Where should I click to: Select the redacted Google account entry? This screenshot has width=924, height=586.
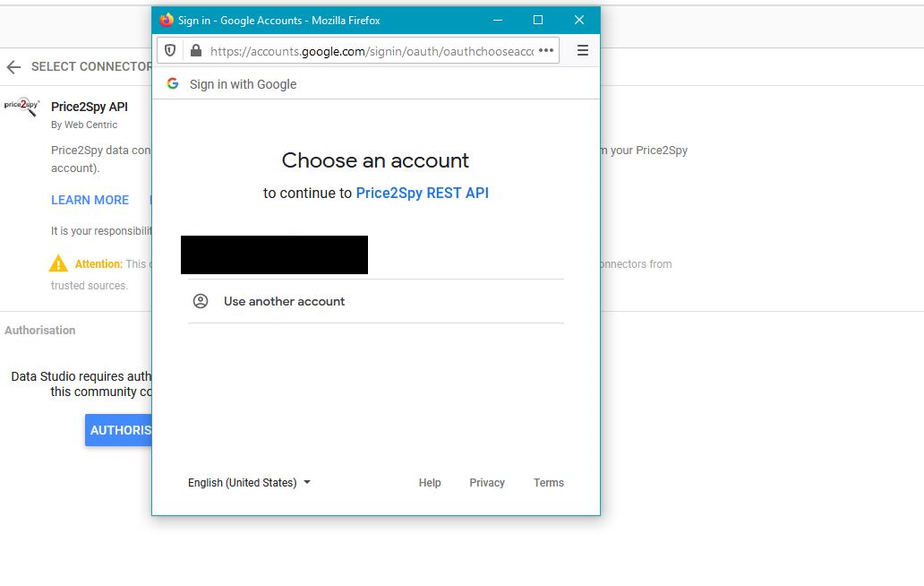274,254
